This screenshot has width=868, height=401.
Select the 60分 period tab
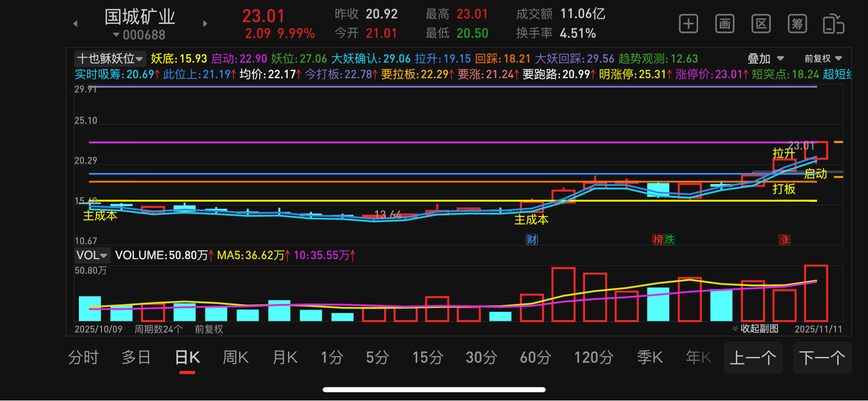pyautogui.click(x=535, y=358)
